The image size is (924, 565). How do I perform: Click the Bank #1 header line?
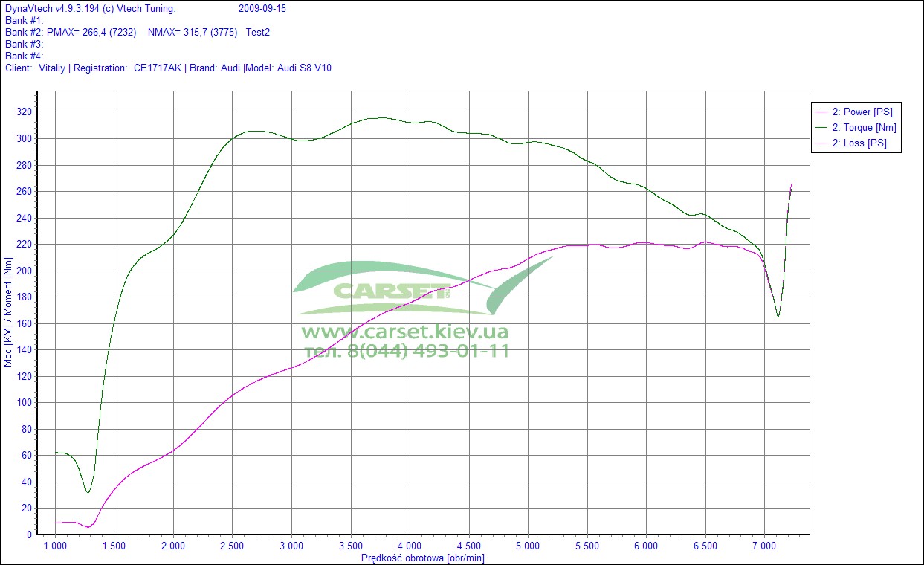click(x=25, y=21)
